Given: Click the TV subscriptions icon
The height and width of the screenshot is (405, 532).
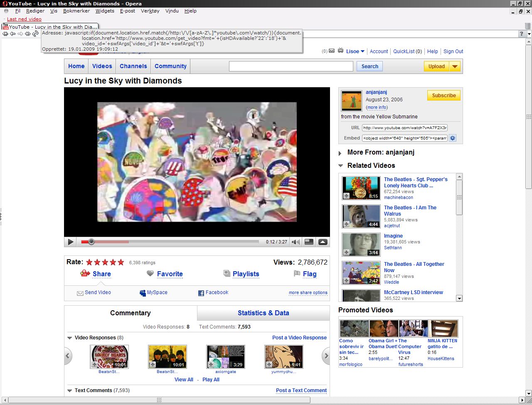Looking at the screenshot, I should pos(341,51).
